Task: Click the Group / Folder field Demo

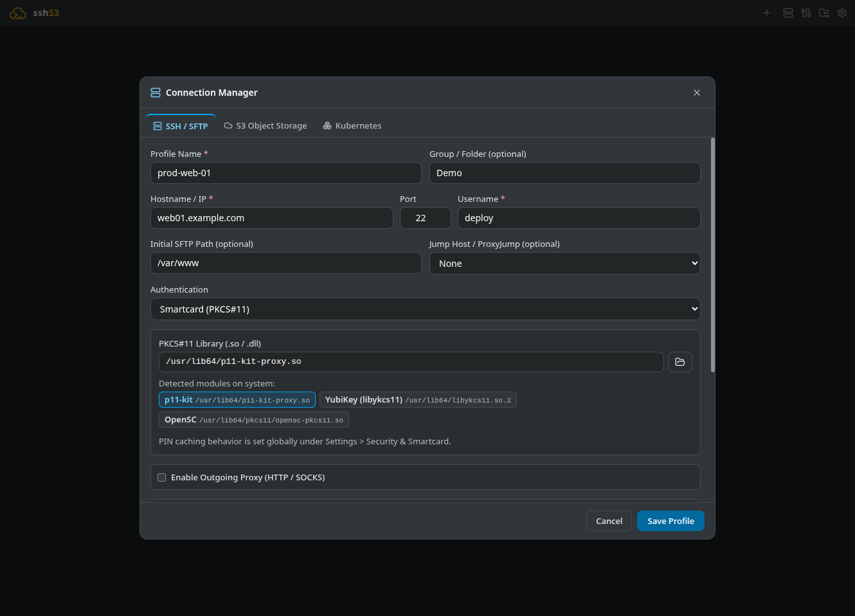Action: point(565,173)
